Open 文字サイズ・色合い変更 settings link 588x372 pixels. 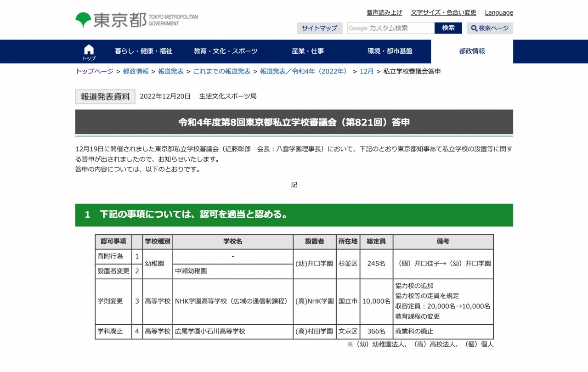(x=443, y=12)
